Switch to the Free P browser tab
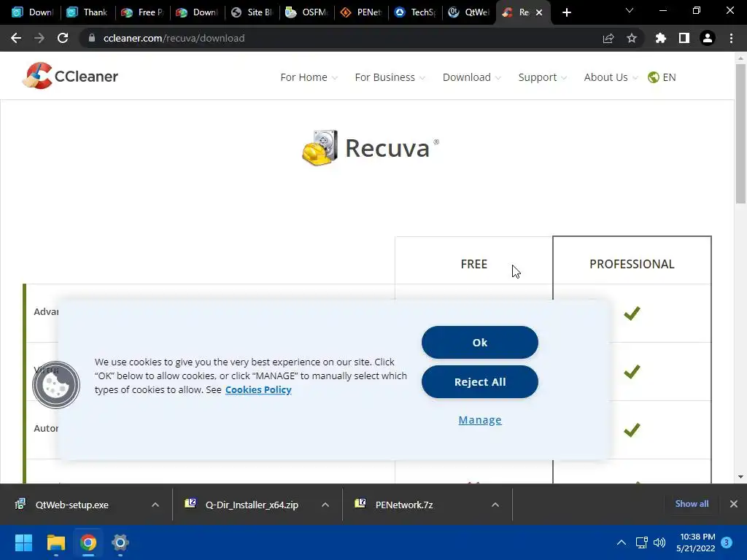747x560 pixels. click(x=143, y=12)
